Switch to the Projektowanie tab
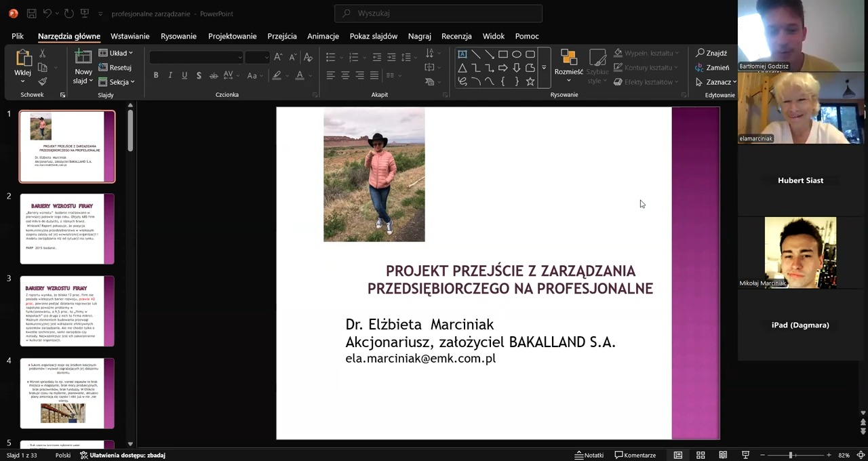 [232, 36]
